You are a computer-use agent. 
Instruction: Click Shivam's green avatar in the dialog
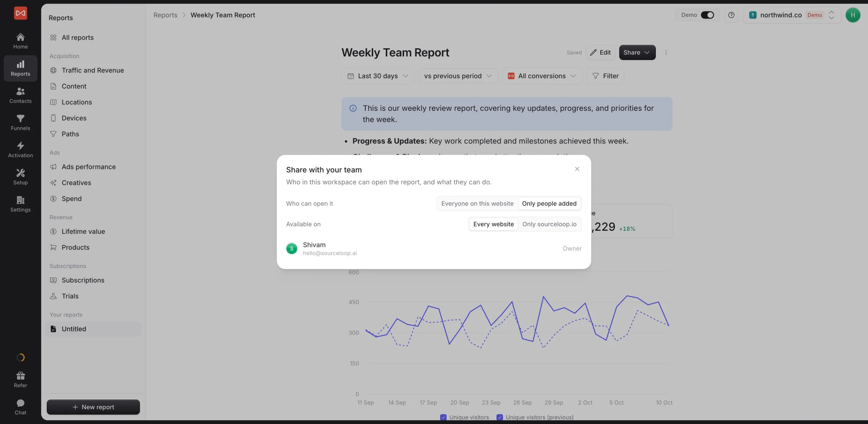[292, 248]
